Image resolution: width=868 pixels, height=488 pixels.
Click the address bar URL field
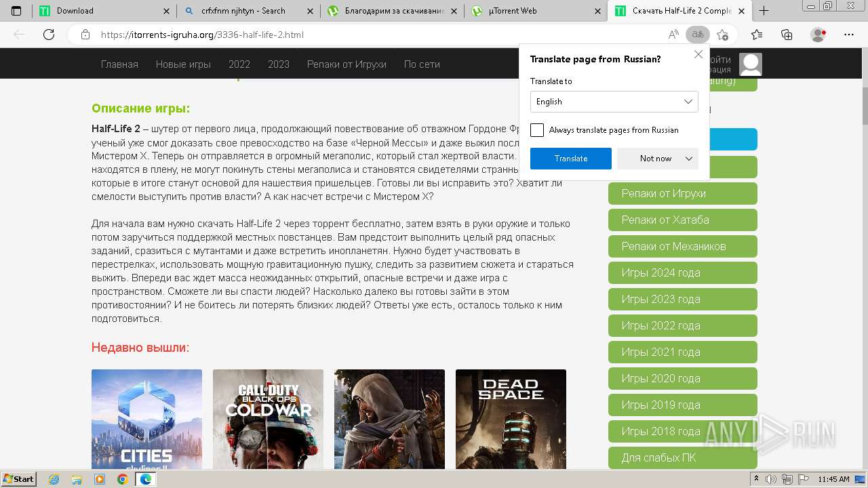pyautogui.click(x=380, y=35)
